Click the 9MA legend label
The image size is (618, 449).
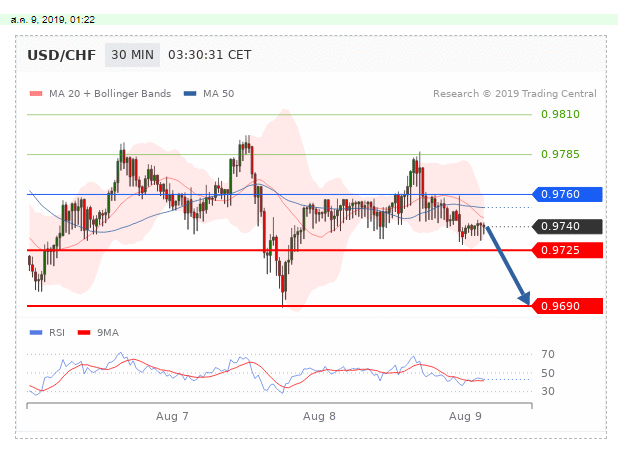click(x=108, y=333)
